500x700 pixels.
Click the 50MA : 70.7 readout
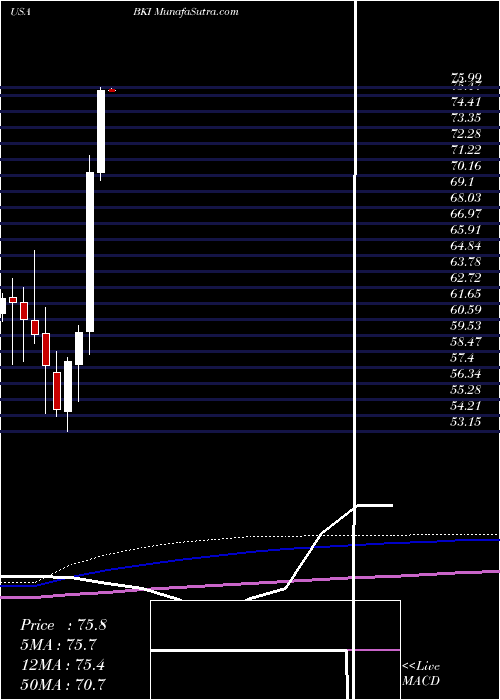point(63,684)
